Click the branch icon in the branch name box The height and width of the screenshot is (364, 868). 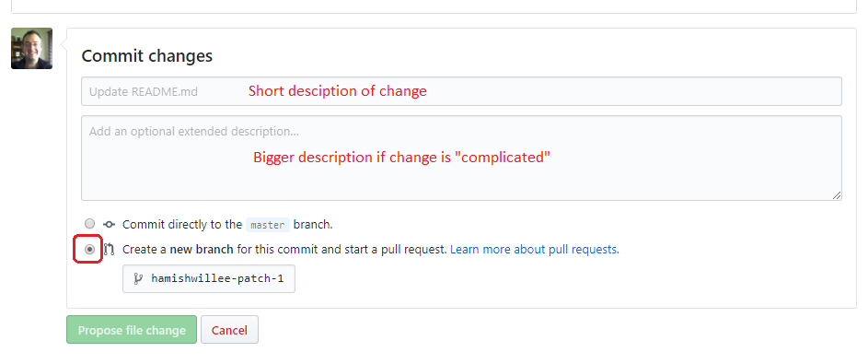[x=138, y=278]
